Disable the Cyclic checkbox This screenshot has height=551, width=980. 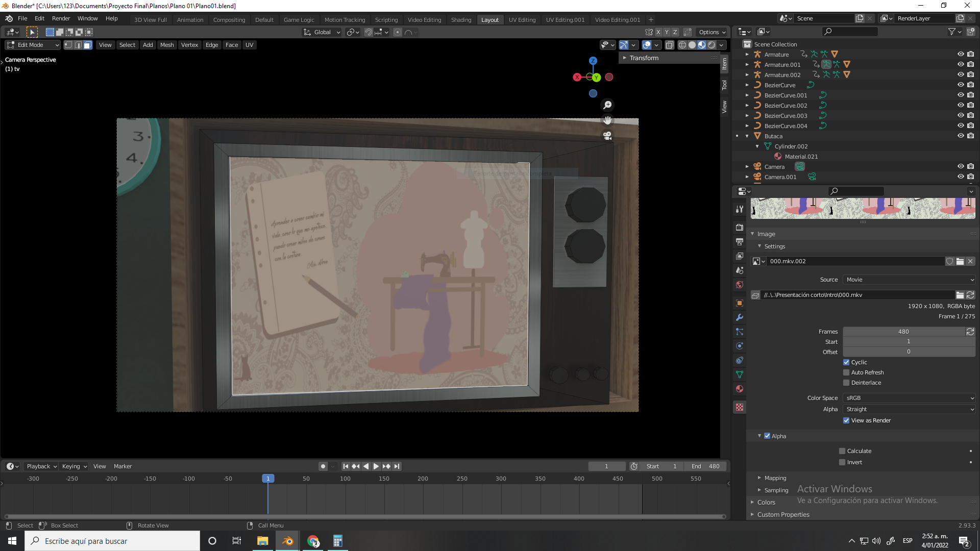(x=846, y=362)
